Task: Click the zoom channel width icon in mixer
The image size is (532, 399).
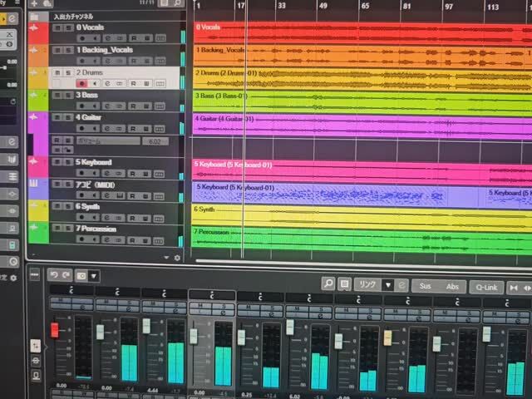Action: click(x=514, y=288)
